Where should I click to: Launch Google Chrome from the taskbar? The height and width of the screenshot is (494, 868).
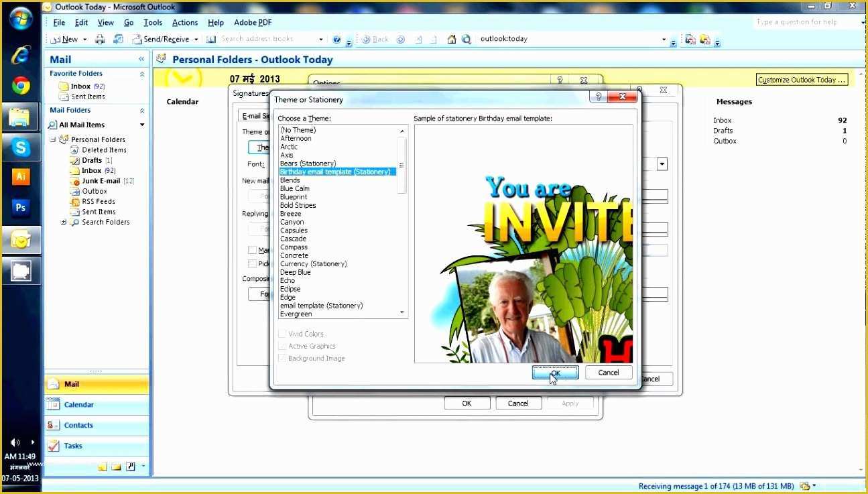(21, 86)
